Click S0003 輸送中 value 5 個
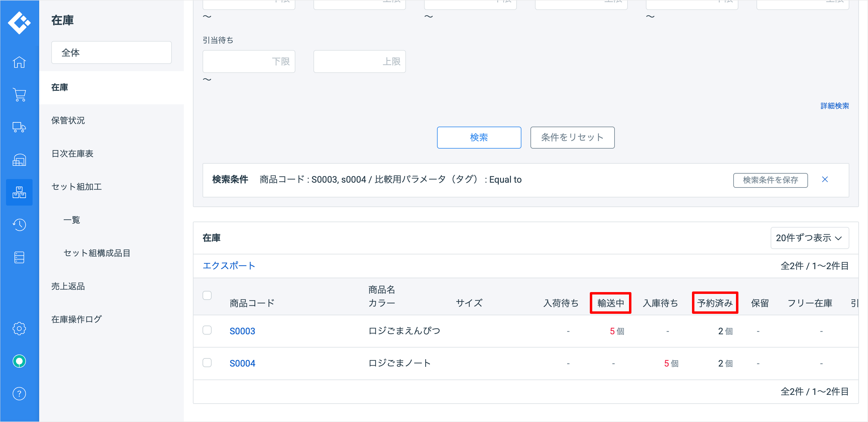 pos(617,331)
